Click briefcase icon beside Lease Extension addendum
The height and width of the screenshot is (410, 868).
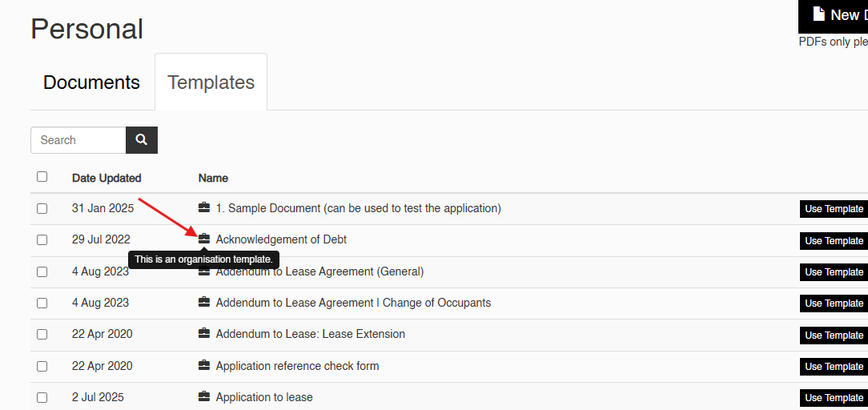coord(204,334)
